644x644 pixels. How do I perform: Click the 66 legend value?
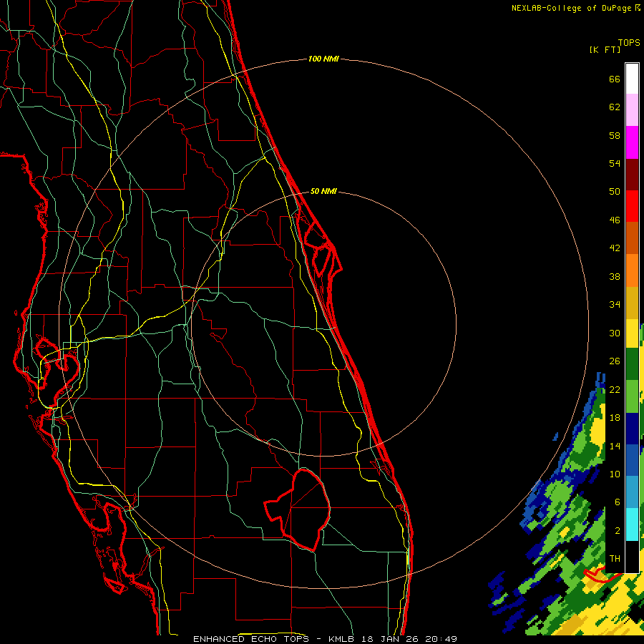tap(615, 79)
